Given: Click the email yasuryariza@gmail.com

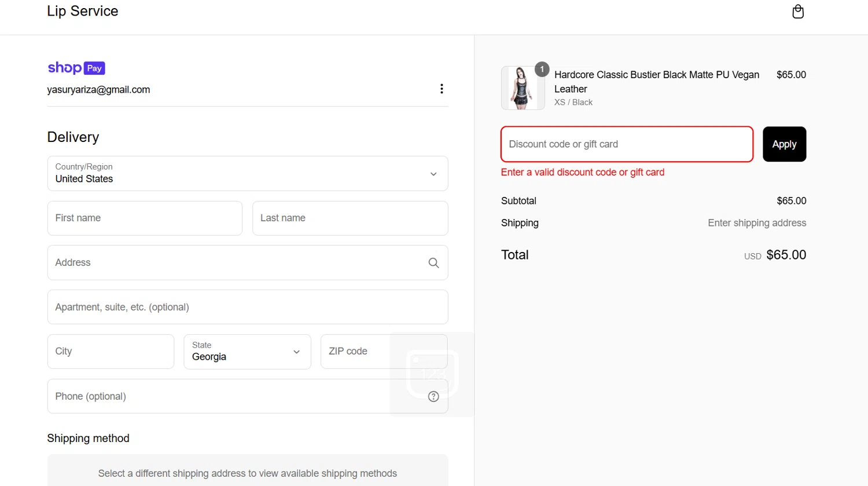Looking at the screenshot, I should 99,90.
